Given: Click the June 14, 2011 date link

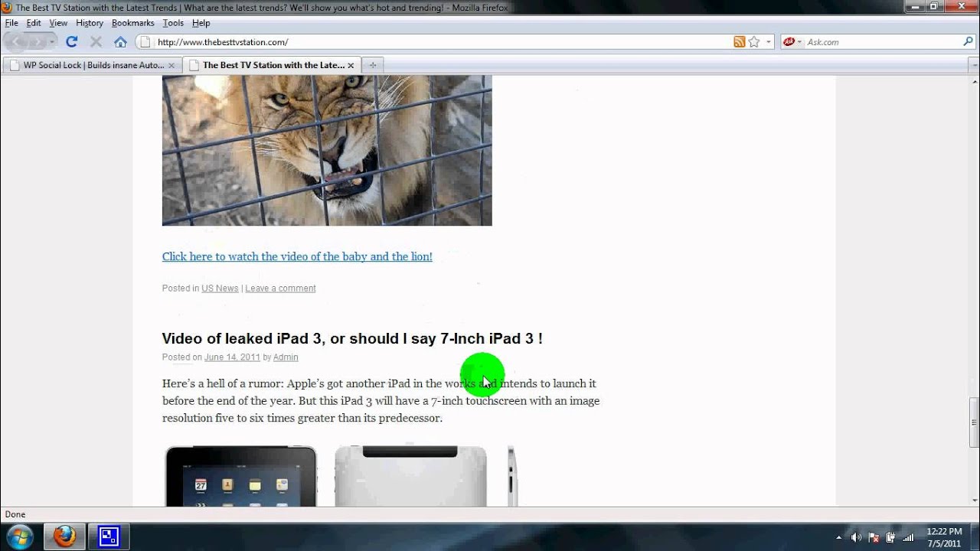Looking at the screenshot, I should pyautogui.click(x=232, y=357).
